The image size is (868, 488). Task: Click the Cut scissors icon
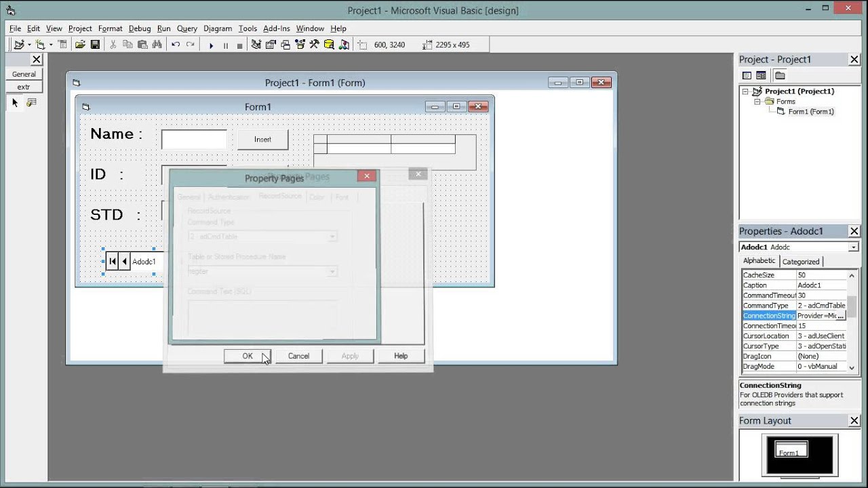(113, 45)
